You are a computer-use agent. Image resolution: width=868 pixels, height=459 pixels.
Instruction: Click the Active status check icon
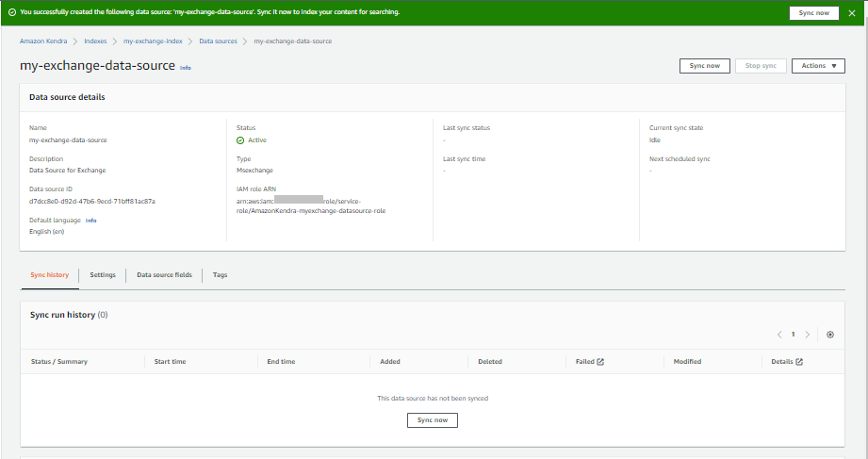click(x=240, y=140)
